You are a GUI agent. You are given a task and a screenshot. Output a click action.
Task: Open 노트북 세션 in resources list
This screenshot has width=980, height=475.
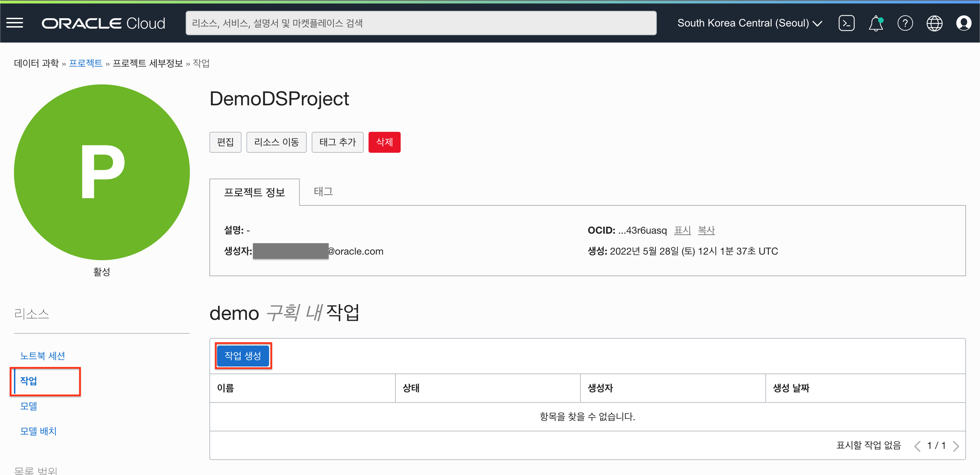tap(43, 356)
